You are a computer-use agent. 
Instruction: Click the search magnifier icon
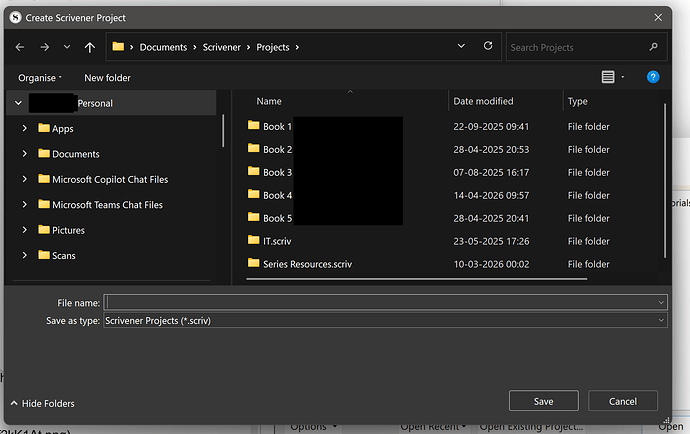click(653, 47)
